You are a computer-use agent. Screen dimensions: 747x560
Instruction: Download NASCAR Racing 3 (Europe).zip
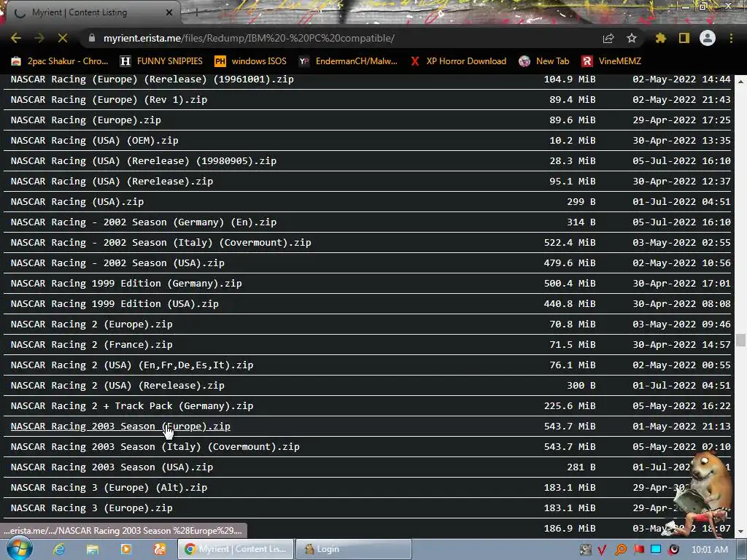tap(91, 508)
